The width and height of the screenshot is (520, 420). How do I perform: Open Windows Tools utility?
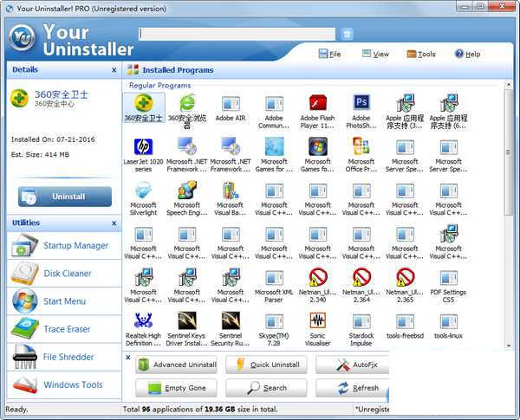[x=64, y=384]
